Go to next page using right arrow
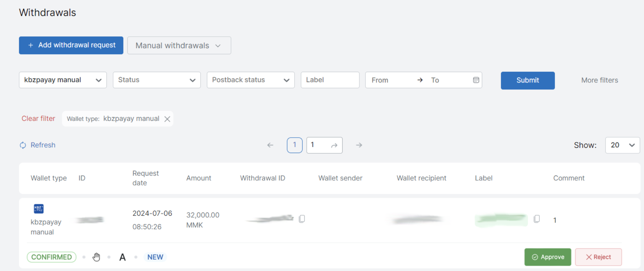This screenshot has width=644, height=271. [359, 145]
